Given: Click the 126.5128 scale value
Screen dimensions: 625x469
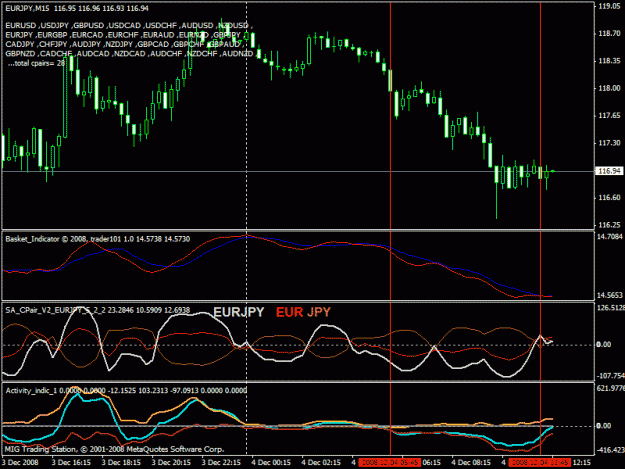Looking at the screenshot, I should tap(610, 308).
